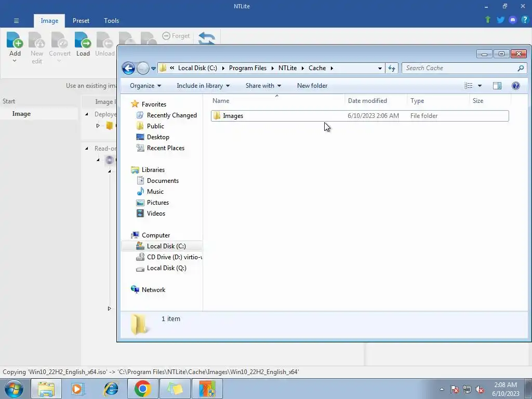Screen dimensions: 532x399
Task: Open recent locations dropdown in Explorer
Action: coord(153,68)
